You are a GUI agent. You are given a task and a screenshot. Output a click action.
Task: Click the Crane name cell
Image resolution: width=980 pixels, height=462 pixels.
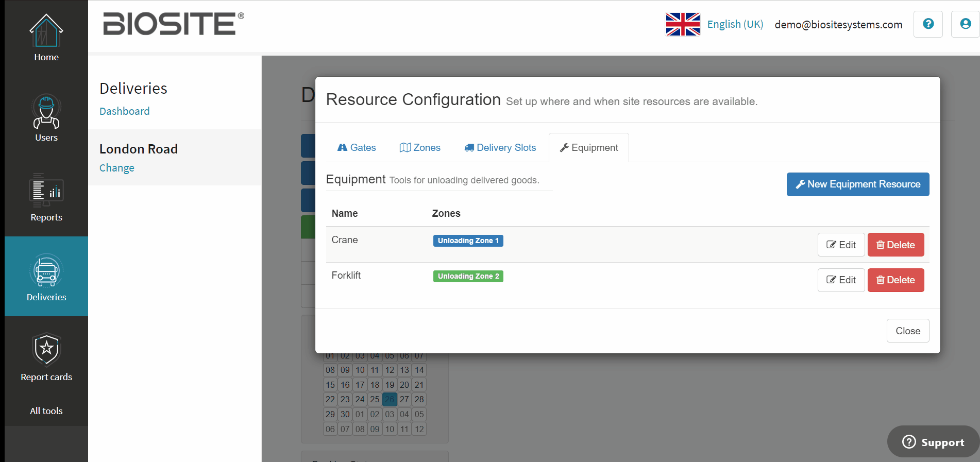(345, 240)
